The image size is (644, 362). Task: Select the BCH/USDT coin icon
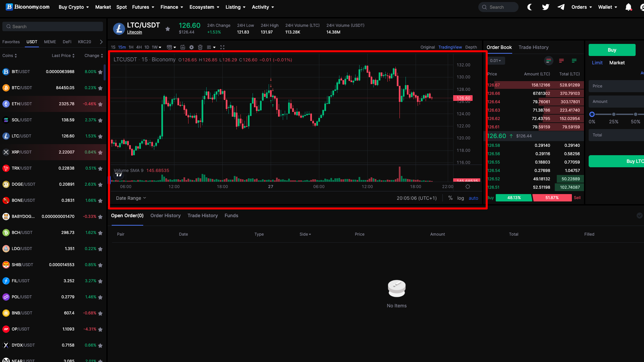[x=6, y=233]
